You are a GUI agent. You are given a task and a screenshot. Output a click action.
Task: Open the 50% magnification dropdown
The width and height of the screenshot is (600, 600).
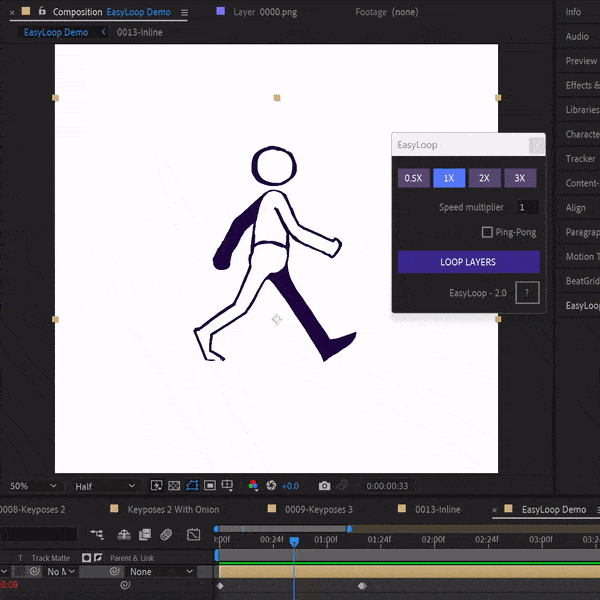[x=33, y=486]
